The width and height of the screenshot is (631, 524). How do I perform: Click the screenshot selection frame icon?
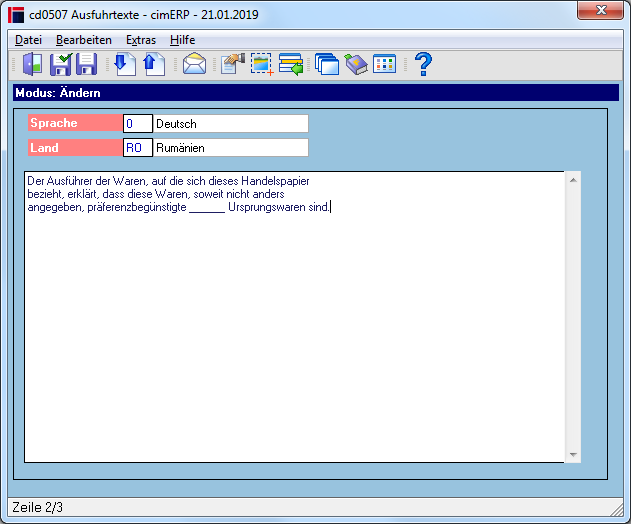tap(262, 64)
